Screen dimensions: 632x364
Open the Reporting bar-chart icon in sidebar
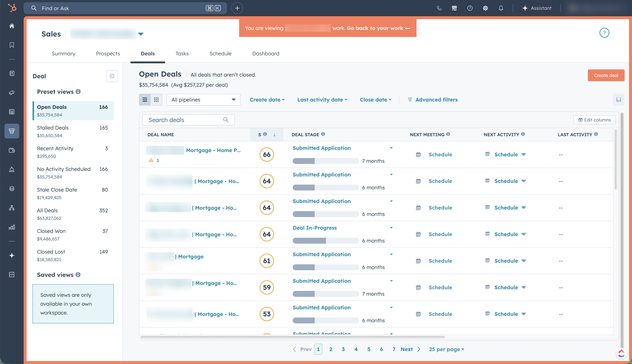[x=12, y=227]
